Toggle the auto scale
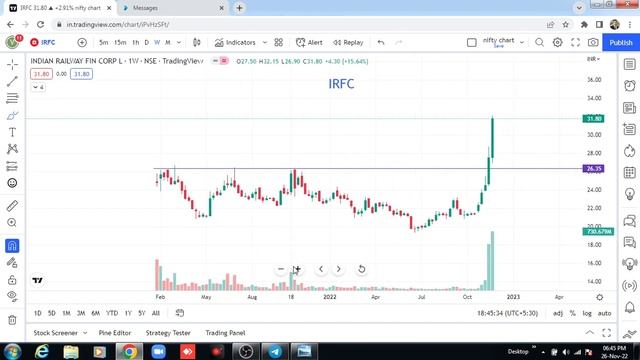 click(604, 313)
